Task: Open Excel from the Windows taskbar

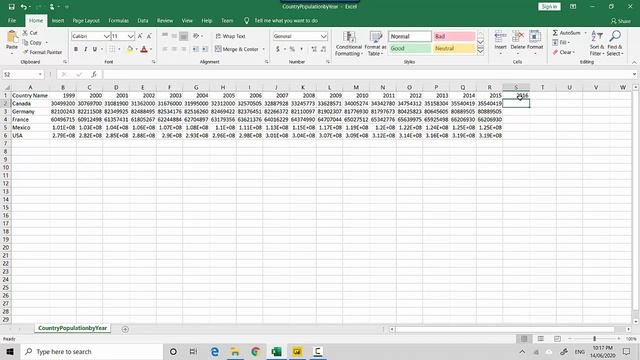Action: click(276, 351)
